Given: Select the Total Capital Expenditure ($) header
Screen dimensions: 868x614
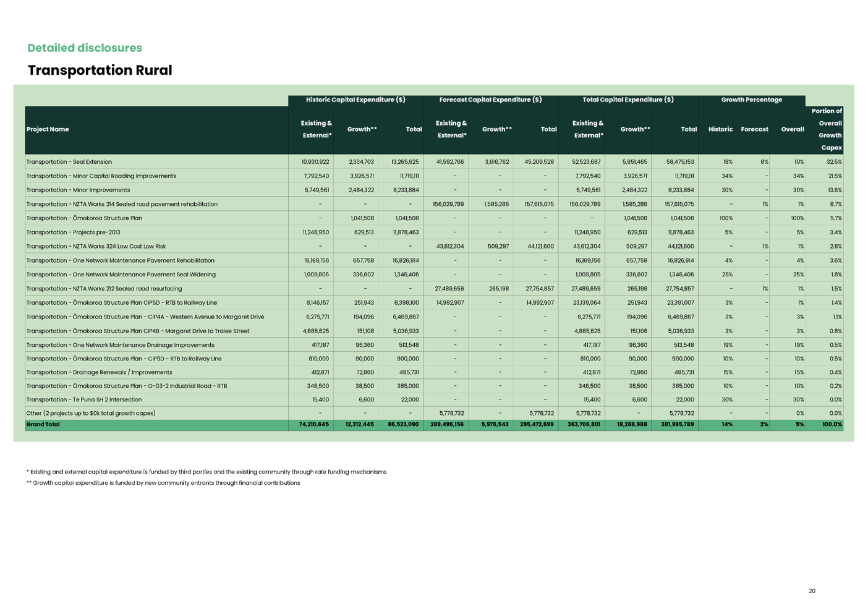Looking at the screenshot, I should click(628, 100).
